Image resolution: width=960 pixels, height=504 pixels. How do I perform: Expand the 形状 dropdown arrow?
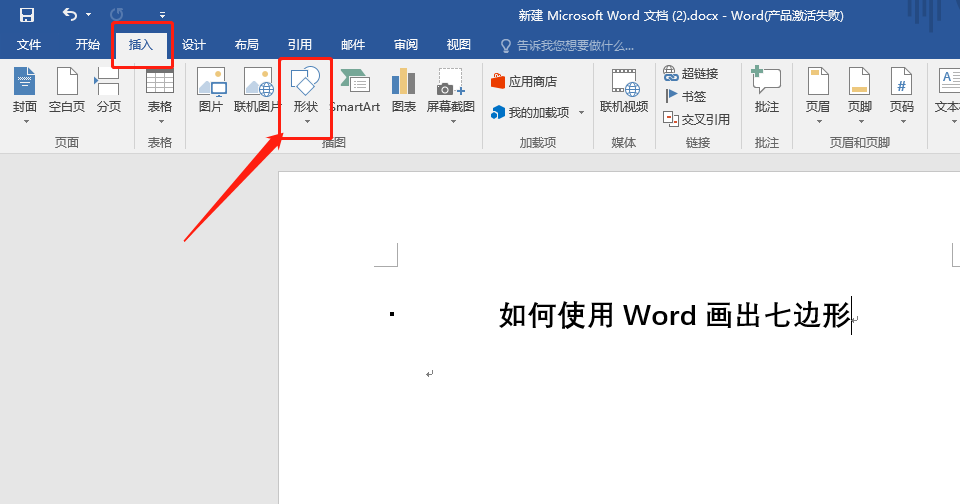click(x=307, y=121)
